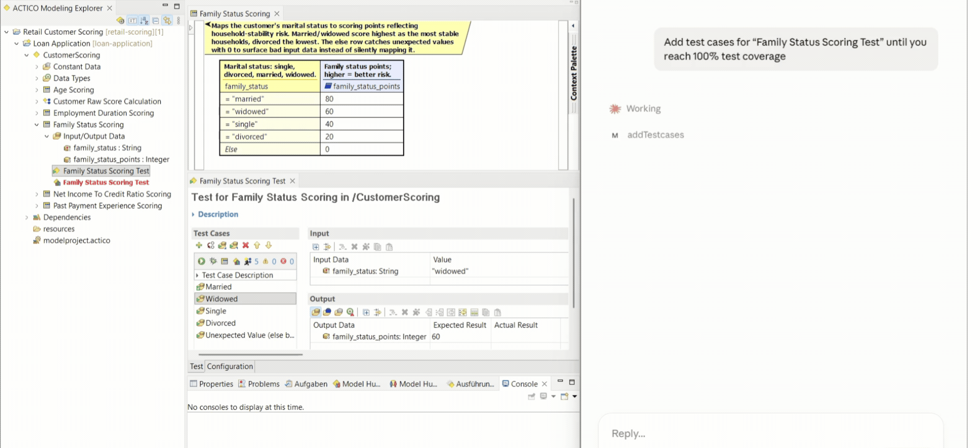Click the red error count icon
The image size is (980, 448).
pos(283,261)
